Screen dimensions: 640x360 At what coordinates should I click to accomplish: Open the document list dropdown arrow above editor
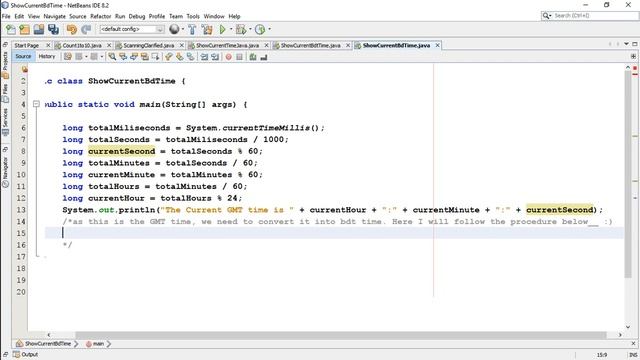626,44
